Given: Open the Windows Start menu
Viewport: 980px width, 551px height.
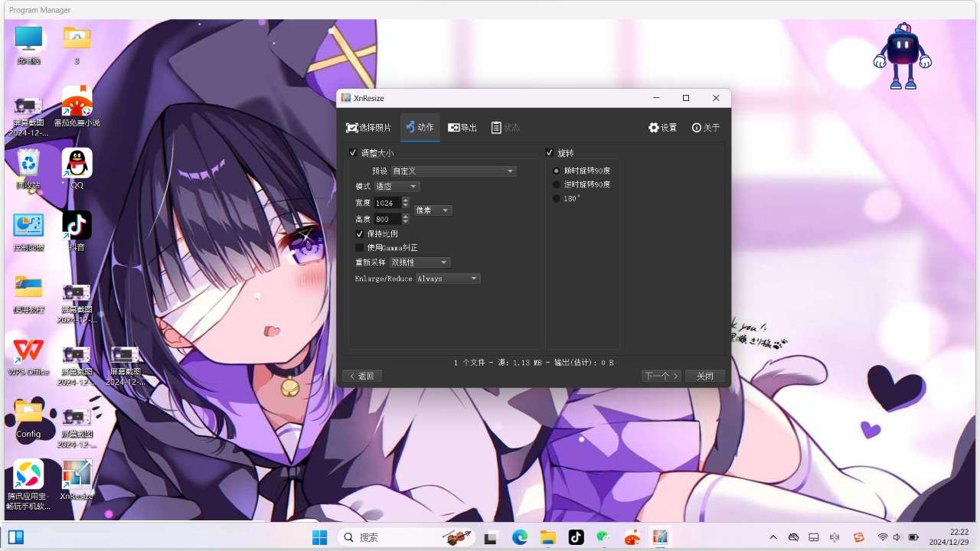Looking at the screenshot, I should click(320, 537).
